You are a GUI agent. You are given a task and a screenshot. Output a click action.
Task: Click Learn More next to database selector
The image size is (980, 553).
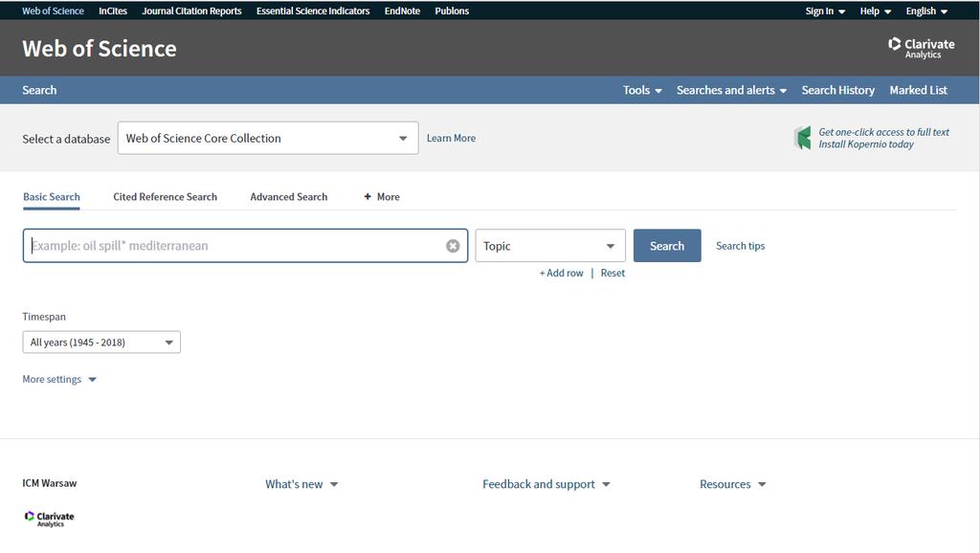pyautogui.click(x=451, y=138)
